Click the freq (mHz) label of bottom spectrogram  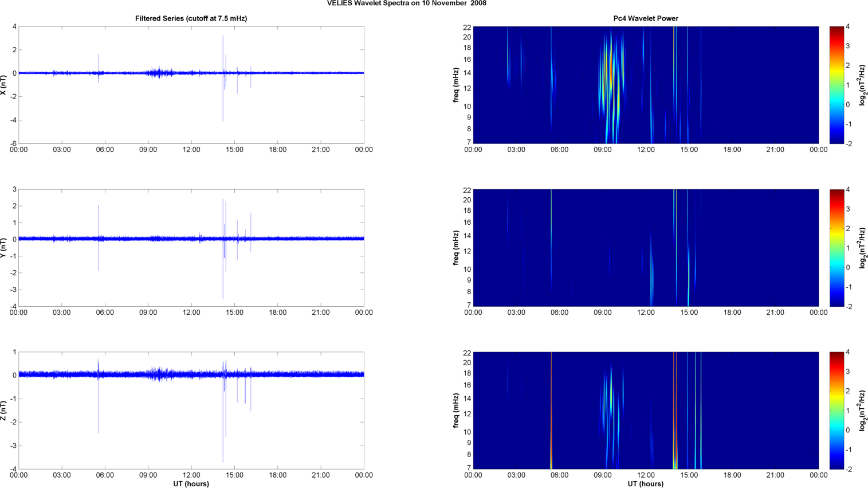(455, 411)
